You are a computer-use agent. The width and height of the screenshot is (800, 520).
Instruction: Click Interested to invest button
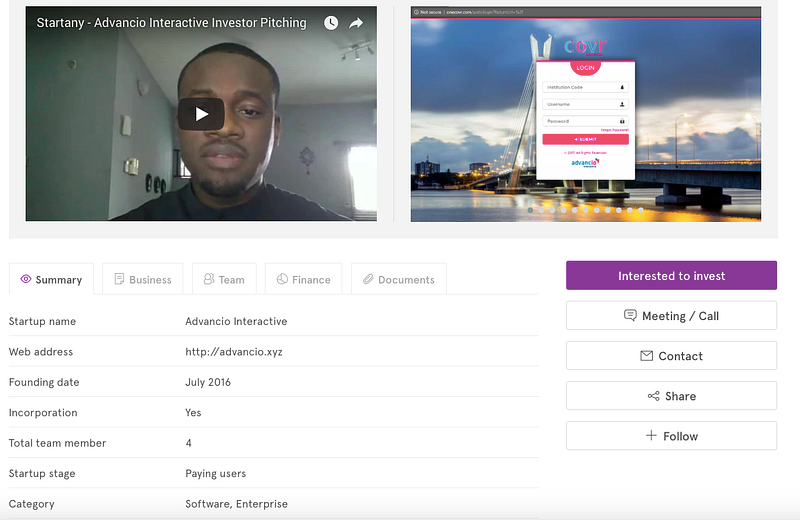671,276
